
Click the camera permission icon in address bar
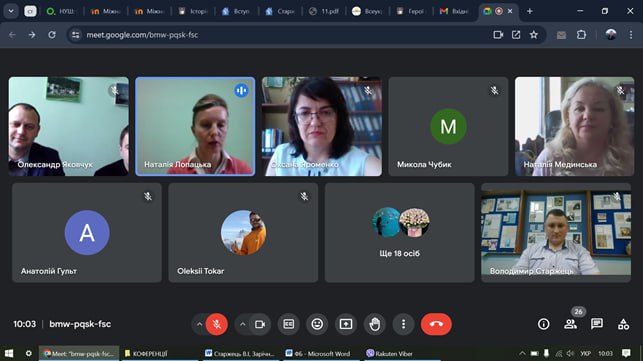[498, 35]
